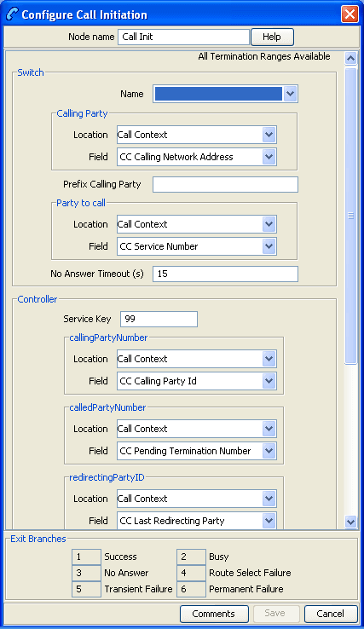Viewport: 364px width, 629px height.
Task: Open CC Calling Party Id dropdown
Action: point(269,381)
